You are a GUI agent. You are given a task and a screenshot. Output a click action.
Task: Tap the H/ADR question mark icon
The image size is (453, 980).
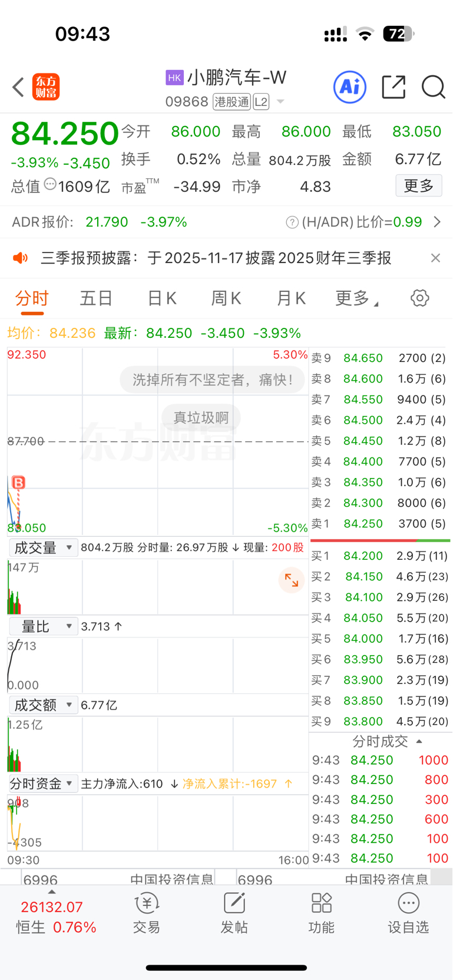pos(292,222)
